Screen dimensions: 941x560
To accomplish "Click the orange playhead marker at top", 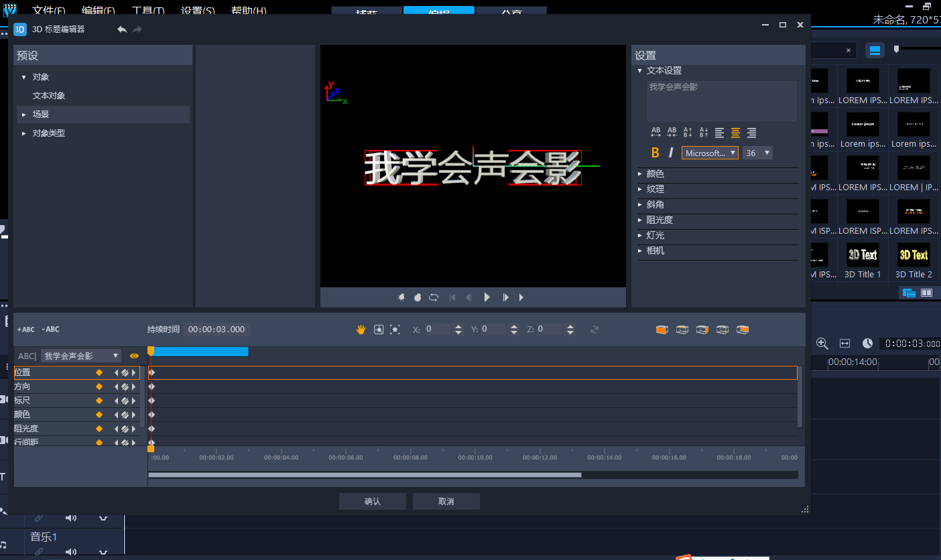I will (x=151, y=351).
